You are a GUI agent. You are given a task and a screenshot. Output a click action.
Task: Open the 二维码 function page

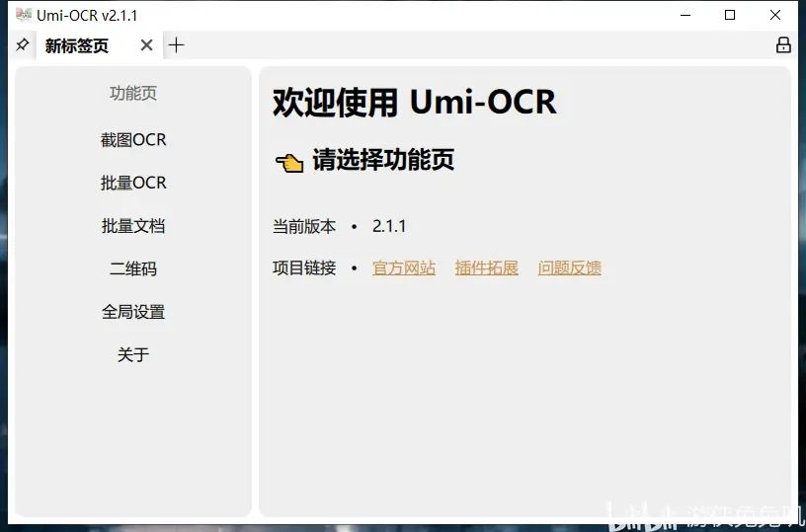tap(133, 268)
